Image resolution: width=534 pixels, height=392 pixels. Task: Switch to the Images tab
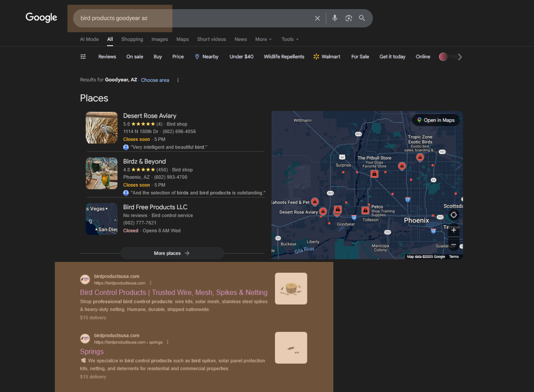[159, 39]
